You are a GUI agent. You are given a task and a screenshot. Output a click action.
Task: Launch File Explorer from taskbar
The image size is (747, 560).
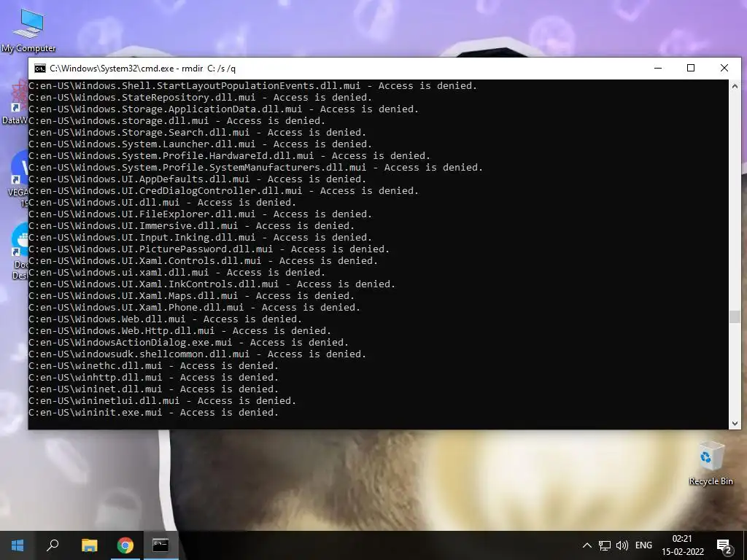click(89, 545)
